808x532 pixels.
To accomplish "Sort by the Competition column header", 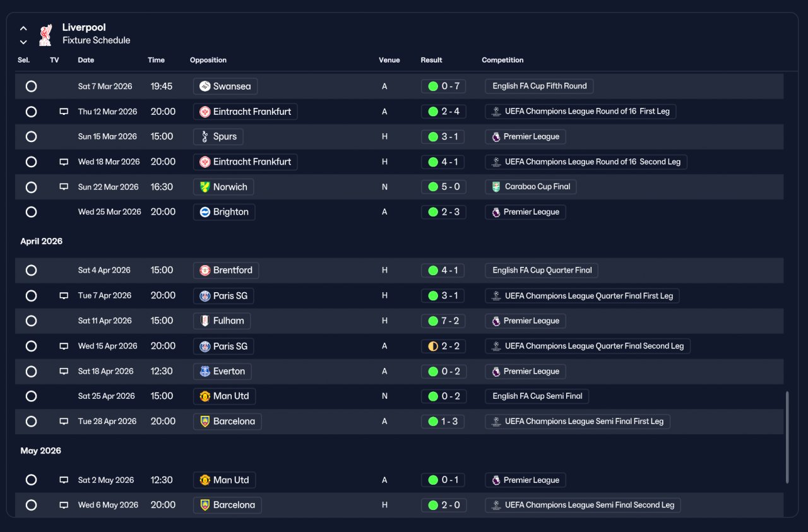I will click(502, 60).
